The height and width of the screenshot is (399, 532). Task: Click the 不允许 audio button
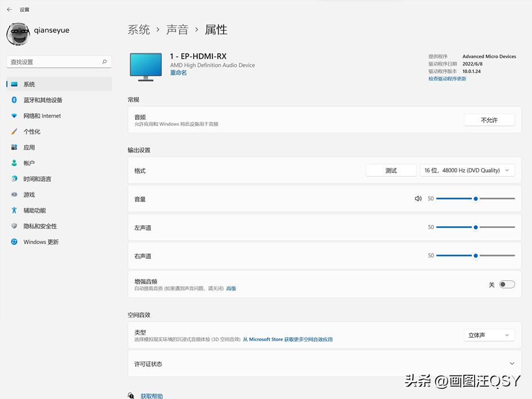(489, 120)
